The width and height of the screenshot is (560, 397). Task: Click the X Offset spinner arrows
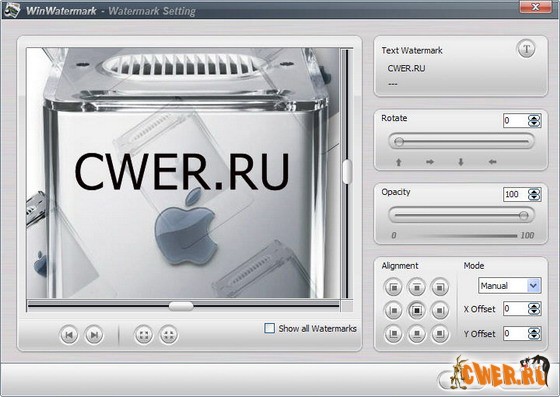(534, 308)
